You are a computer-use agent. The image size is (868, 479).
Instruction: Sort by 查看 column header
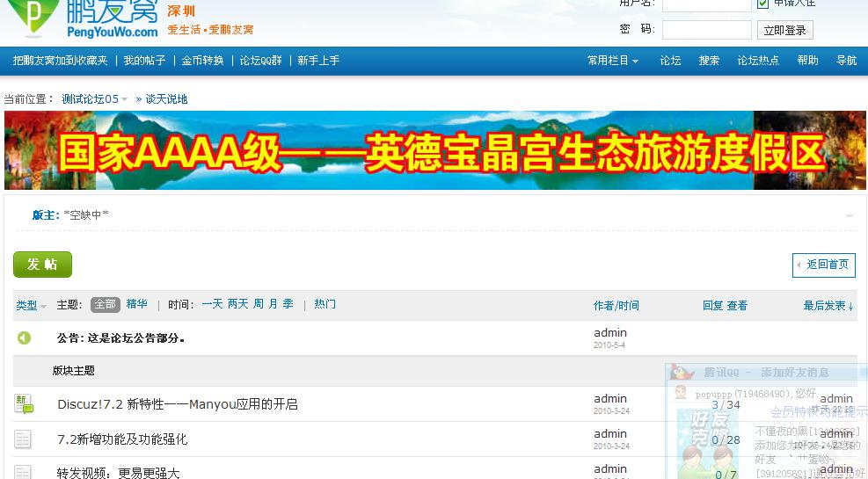click(x=737, y=305)
